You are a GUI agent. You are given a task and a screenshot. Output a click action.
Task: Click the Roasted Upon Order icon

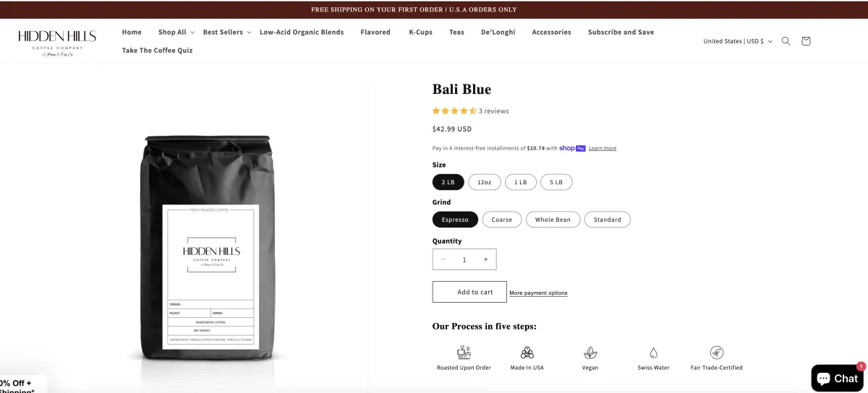pyautogui.click(x=464, y=353)
